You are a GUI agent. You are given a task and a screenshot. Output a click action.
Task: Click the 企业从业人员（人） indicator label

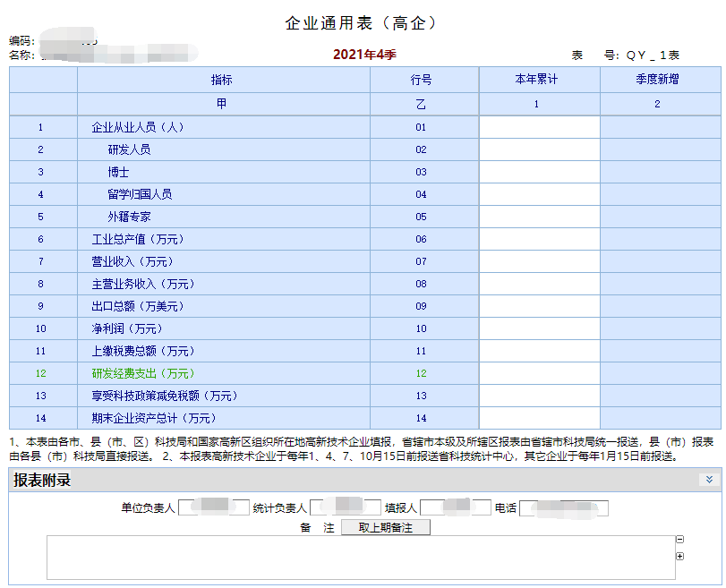138,127
